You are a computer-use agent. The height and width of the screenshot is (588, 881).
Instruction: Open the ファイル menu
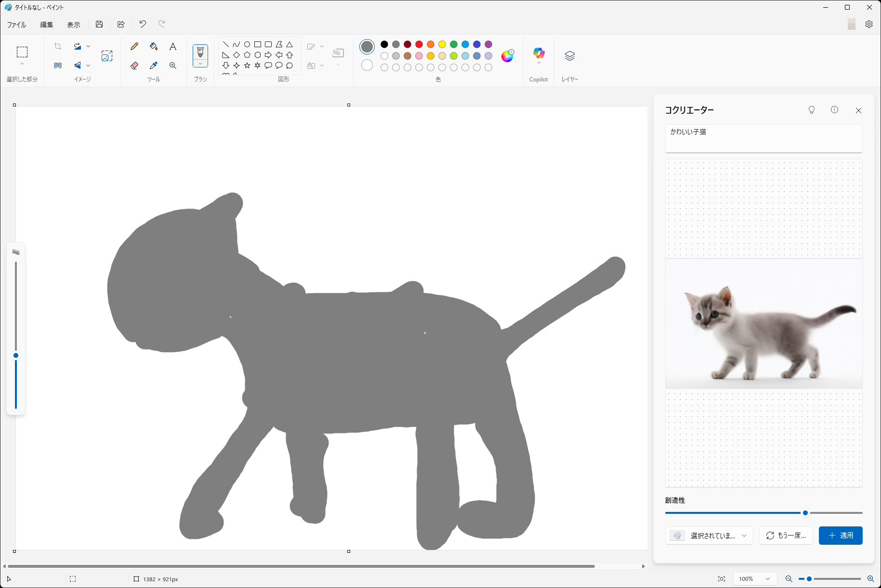(x=16, y=24)
